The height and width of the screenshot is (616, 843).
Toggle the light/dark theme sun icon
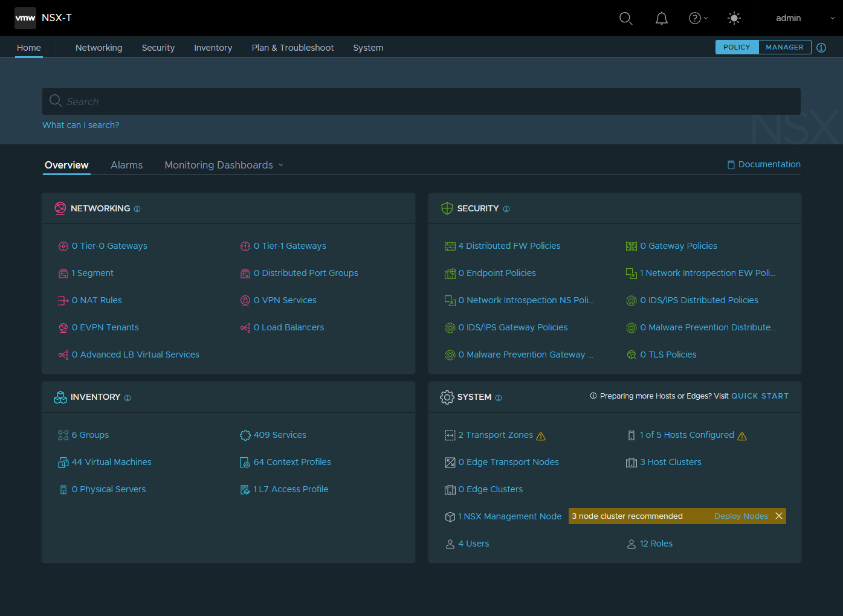734,18
